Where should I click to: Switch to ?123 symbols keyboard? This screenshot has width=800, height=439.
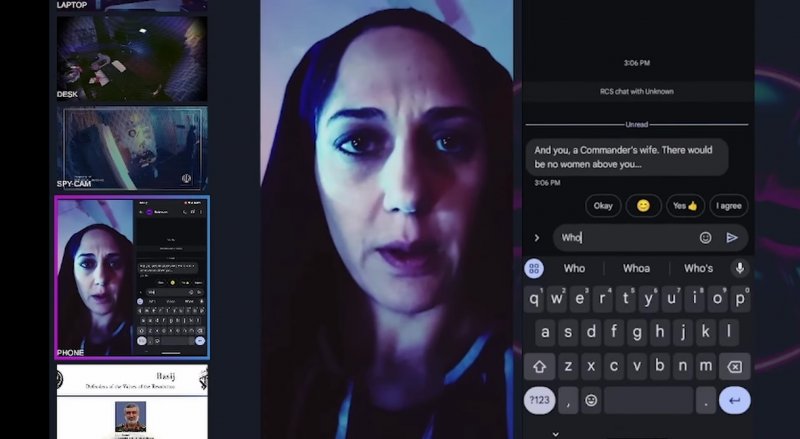click(x=541, y=400)
